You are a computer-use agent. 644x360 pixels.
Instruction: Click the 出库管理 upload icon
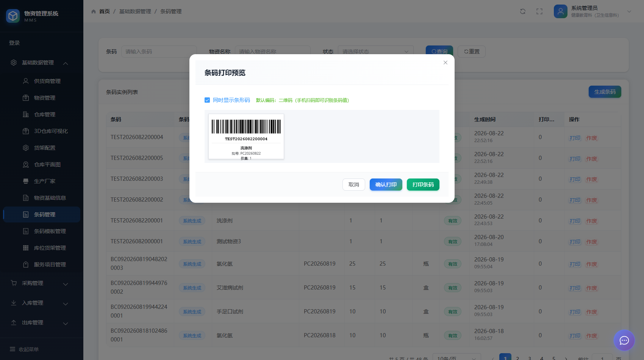coord(14,322)
